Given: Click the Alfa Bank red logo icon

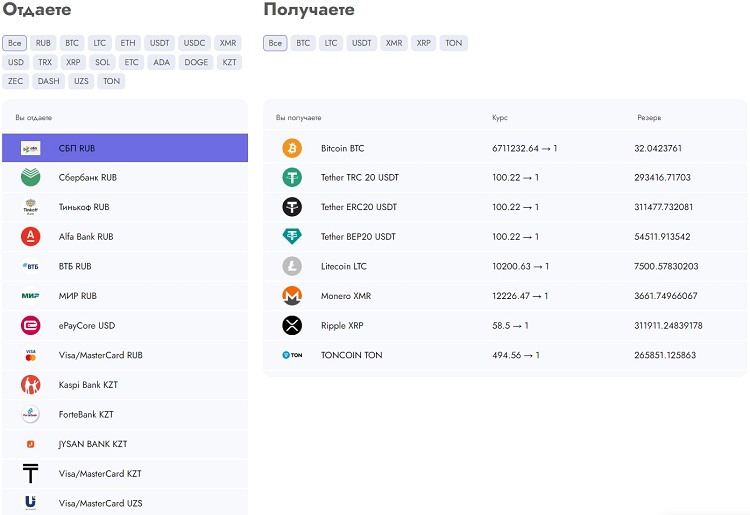Looking at the screenshot, I should coord(31,237).
